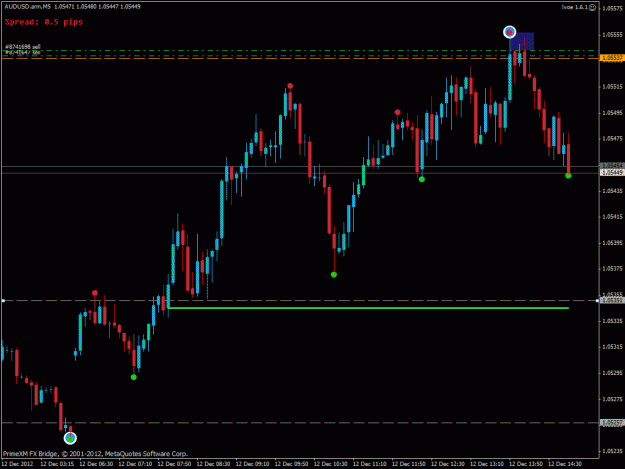This screenshot has width=625, height=469.
Task: Click the '12 Dec 14:30' time axis label
Action: coord(565,464)
